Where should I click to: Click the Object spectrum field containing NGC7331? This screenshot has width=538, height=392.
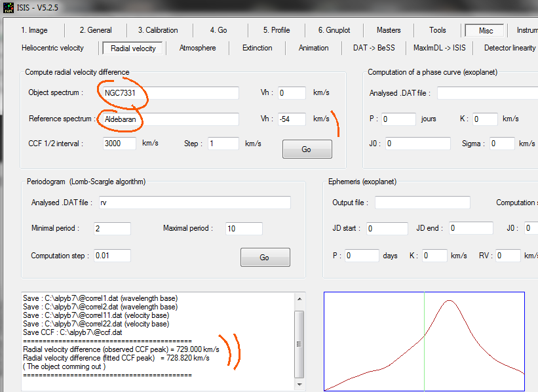[x=170, y=93]
